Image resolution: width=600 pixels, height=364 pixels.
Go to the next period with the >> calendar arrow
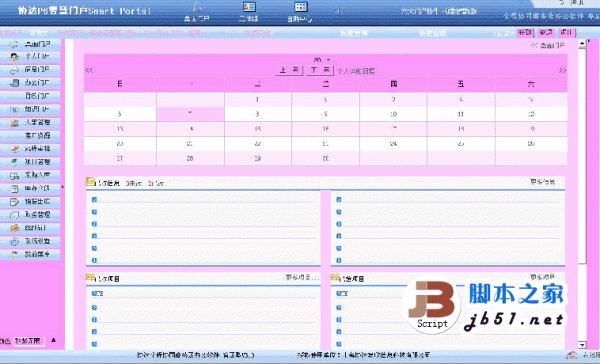[562, 70]
